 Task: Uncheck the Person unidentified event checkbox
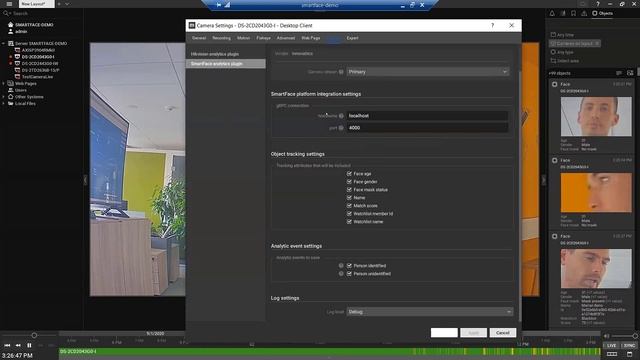[349, 273]
